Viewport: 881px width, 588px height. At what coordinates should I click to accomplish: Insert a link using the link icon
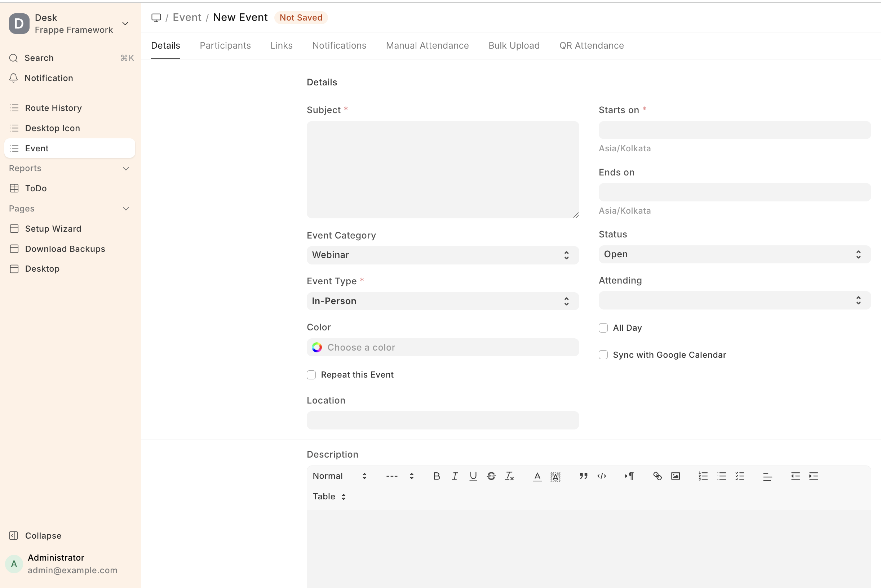click(x=657, y=476)
